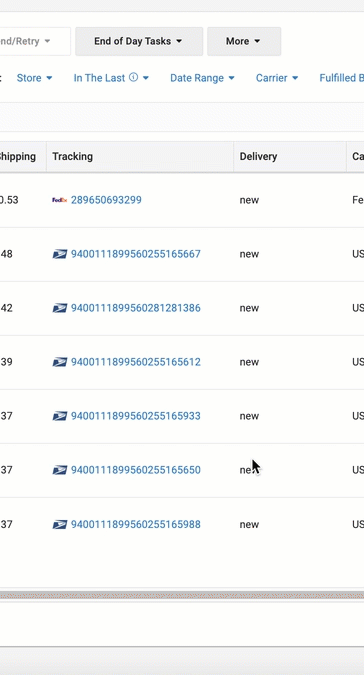Select delivery status 'new' in FedEx row
The width and height of the screenshot is (364, 675).
tap(249, 200)
